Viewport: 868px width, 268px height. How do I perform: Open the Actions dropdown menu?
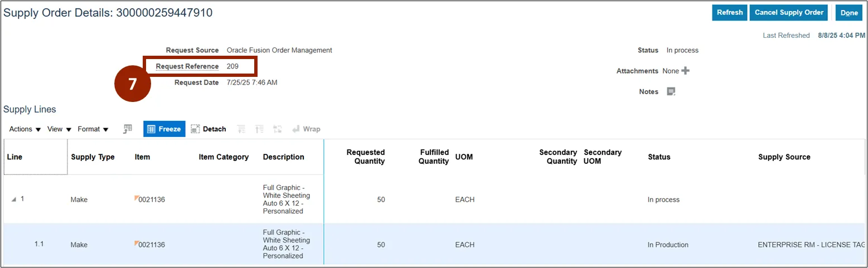click(25, 129)
